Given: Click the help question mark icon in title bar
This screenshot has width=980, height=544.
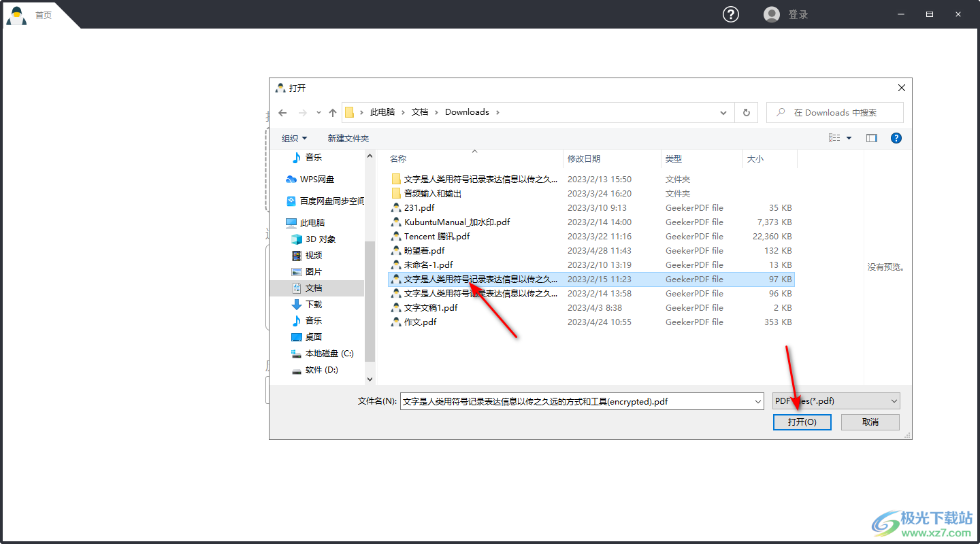Looking at the screenshot, I should click(730, 14).
